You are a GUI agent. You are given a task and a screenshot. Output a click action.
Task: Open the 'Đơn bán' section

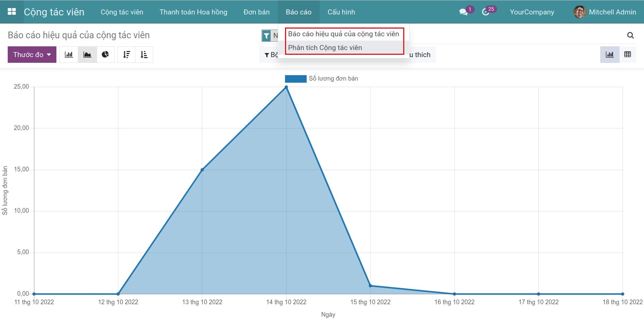(257, 12)
